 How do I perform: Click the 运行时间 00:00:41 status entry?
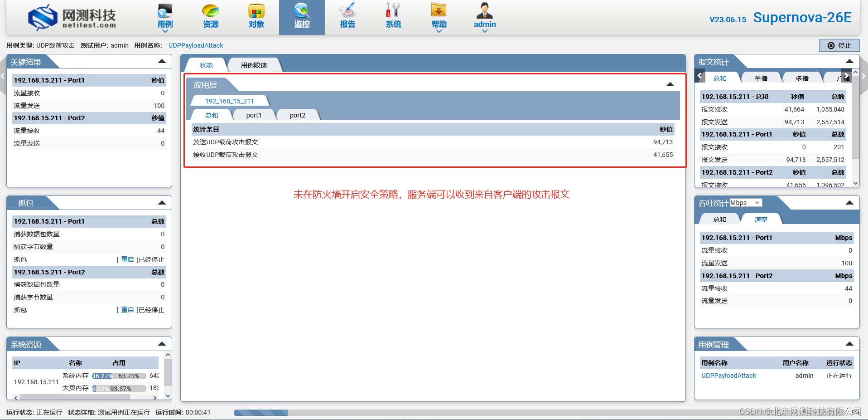183,412
